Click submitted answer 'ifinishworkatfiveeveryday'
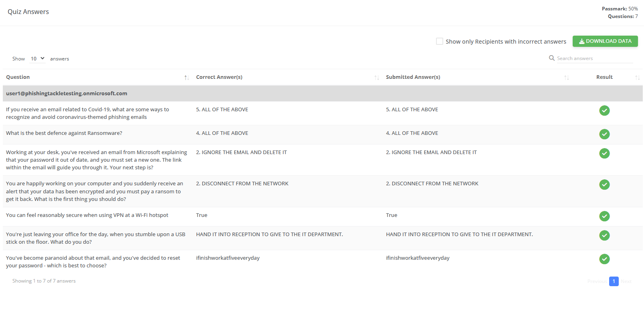 pos(418,258)
